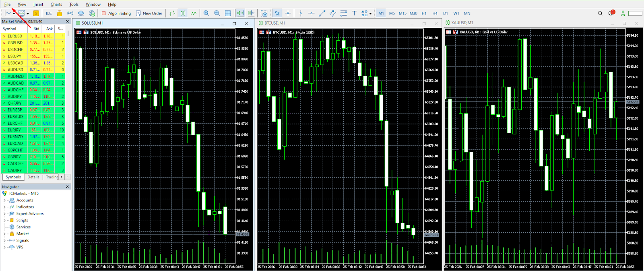Click the Zoom Out magnifier icon
Screen dimensions: 644x271
pyautogui.click(x=217, y=13)
